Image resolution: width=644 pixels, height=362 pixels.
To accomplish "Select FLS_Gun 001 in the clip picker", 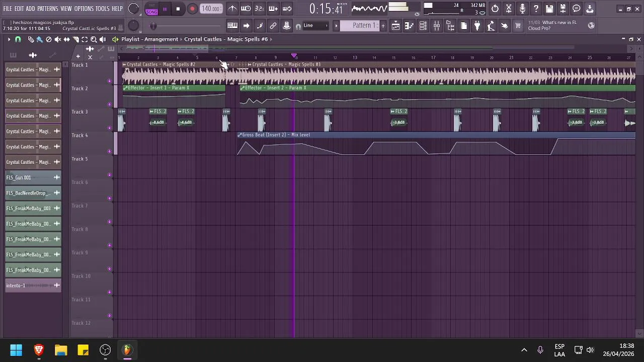I will (x=33, y=177).
